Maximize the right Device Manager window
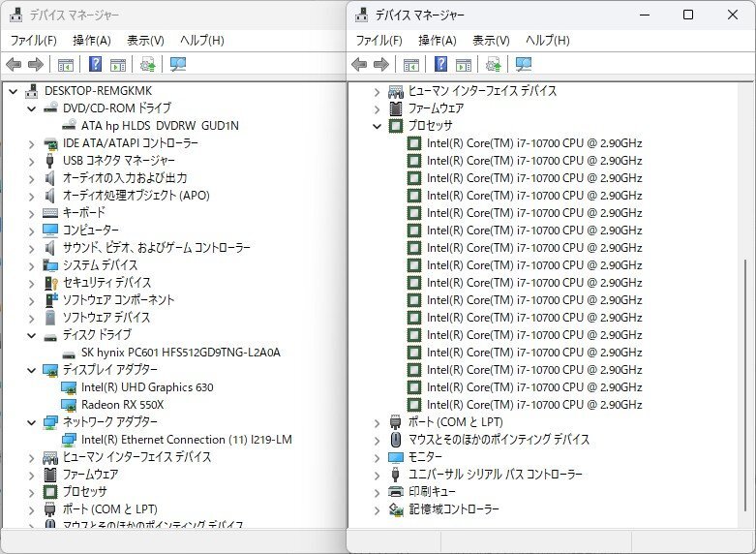756x554 pixels. click(688, 15)
